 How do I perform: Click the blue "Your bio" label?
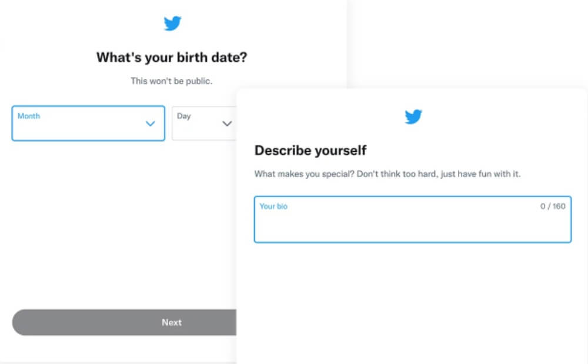point(273,206)
